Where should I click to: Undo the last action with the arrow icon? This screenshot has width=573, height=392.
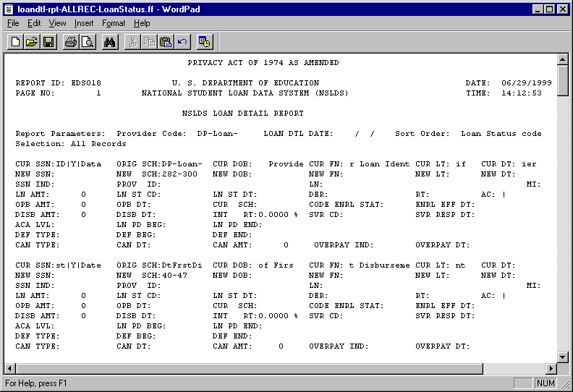183,42
